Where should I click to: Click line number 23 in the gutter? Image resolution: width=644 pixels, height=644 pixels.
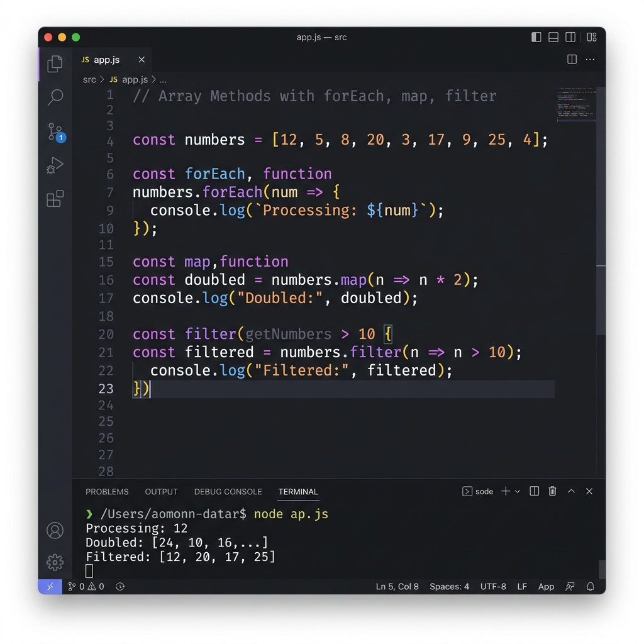[106, 389]
